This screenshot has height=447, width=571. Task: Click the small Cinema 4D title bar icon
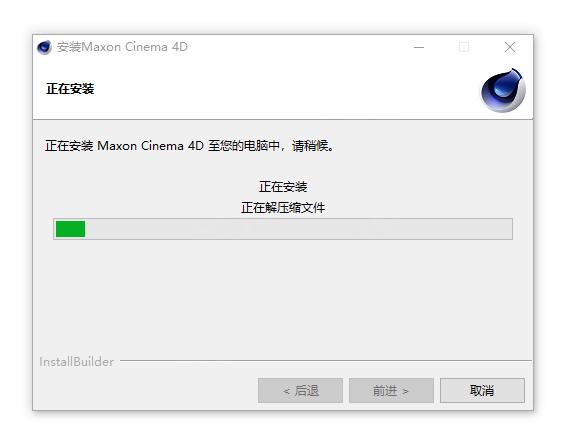tap(44, 47)
